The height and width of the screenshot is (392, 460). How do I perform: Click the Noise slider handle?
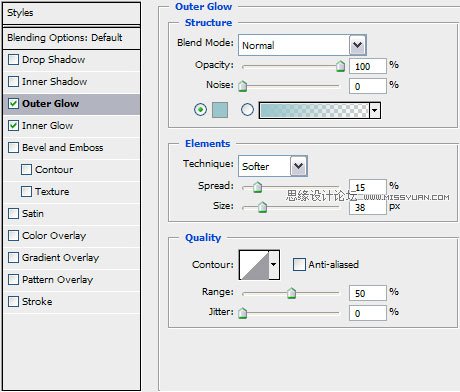point(243,86)
